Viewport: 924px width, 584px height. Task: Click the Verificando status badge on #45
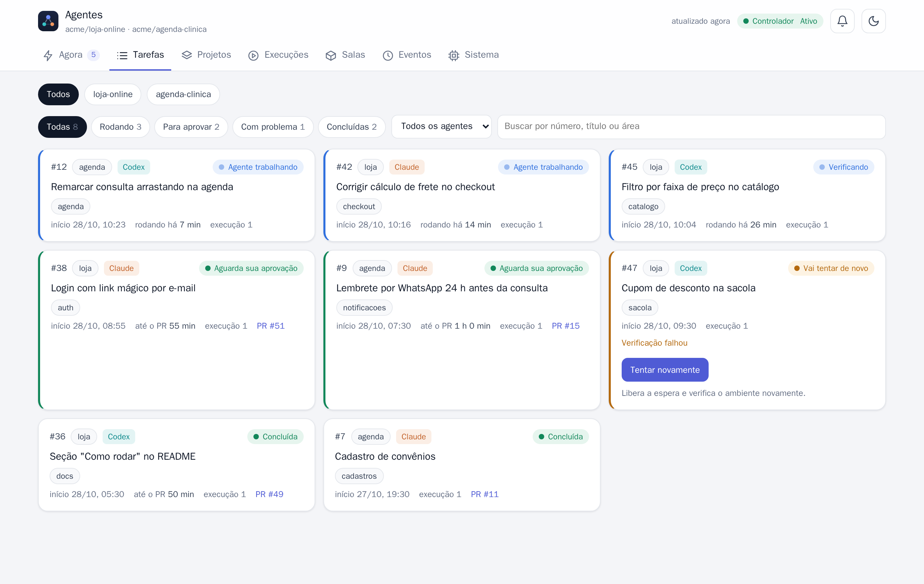[843, 167]
